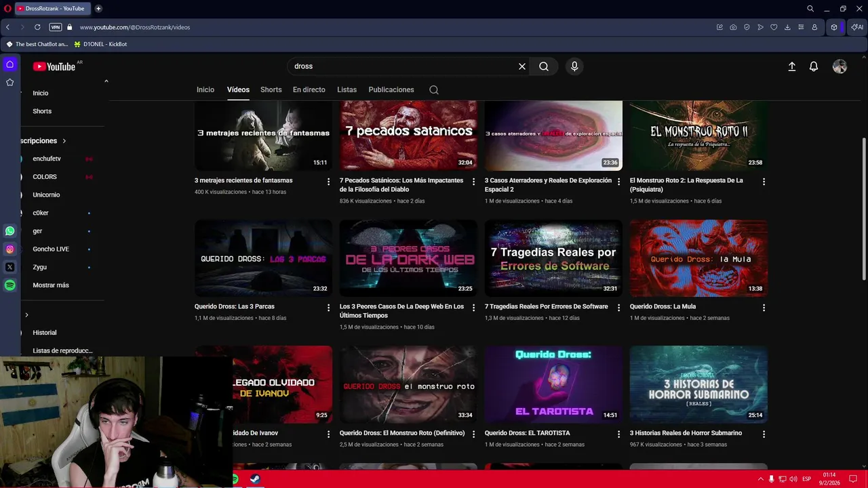Search within channel magnifier icon
The width and height of the screenshot is (868, 488).
click(434, 89)
